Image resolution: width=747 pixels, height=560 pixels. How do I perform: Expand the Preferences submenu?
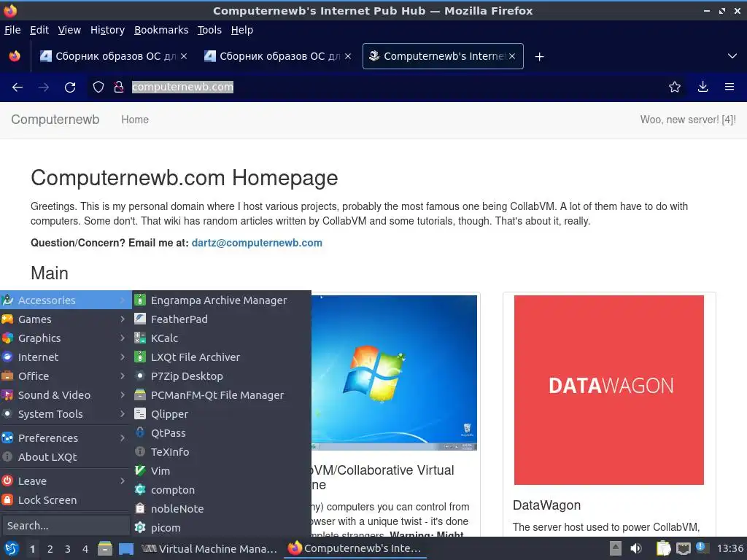[x=66, y=437]
